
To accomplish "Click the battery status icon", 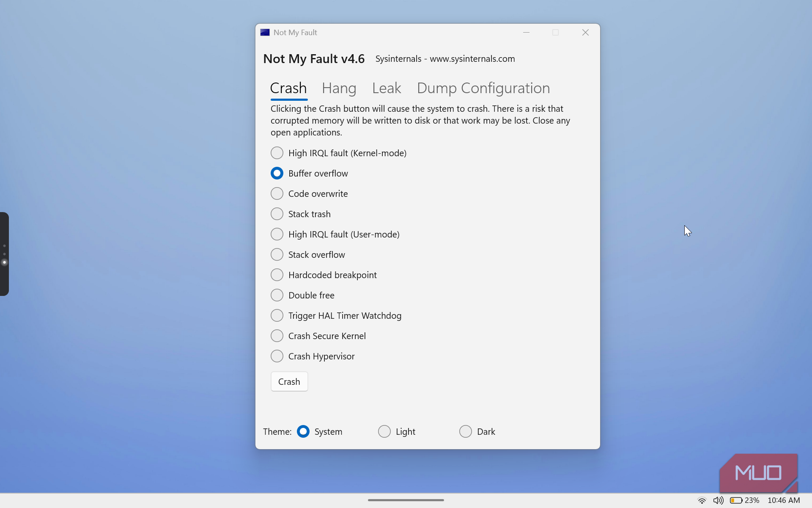I will [736, 500].
